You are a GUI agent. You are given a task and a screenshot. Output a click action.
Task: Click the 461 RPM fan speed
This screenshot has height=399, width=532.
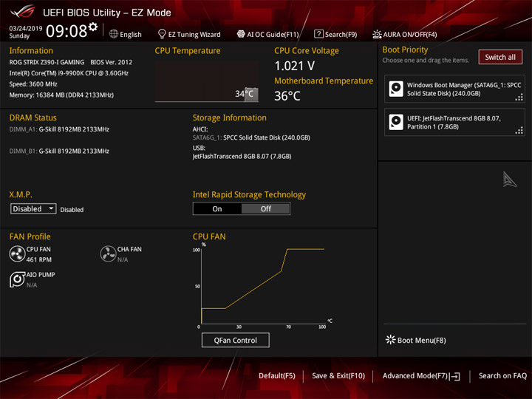[x=39, y=259]
